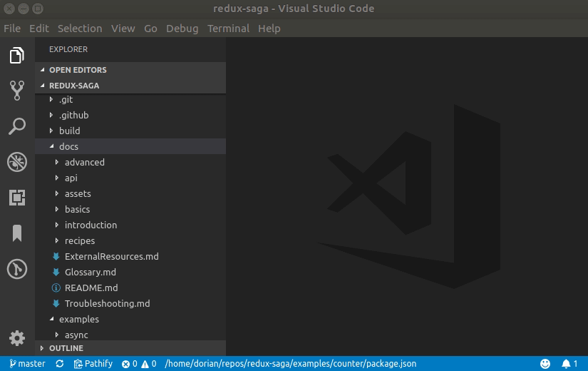This screenshot has width=588, height=371.
Task: Click the markdown icon beside ExternalResources.md
Action: click(x=56, y=256)
